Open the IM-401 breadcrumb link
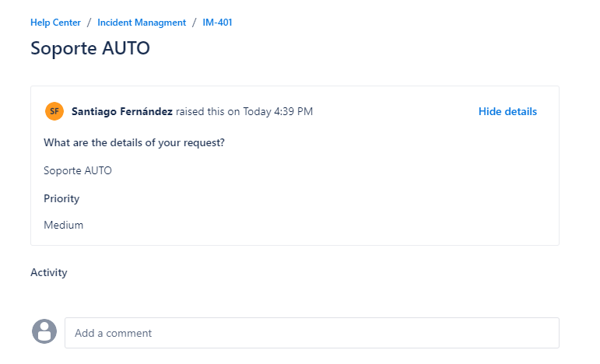This screenshot has height=364, width=600. [217, 23]
